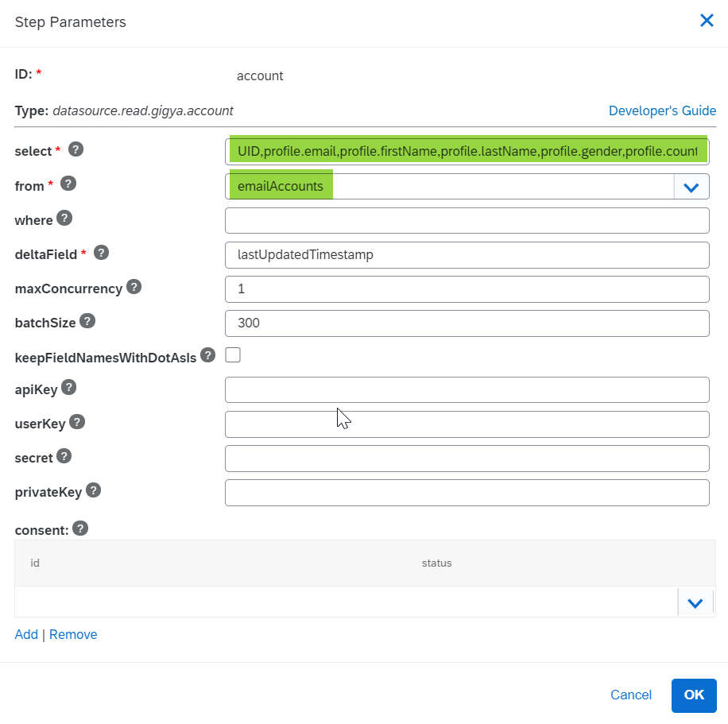Open help tooltip for where field
The width and height of the screenshot is (728, 724).
tap(64, 218)
